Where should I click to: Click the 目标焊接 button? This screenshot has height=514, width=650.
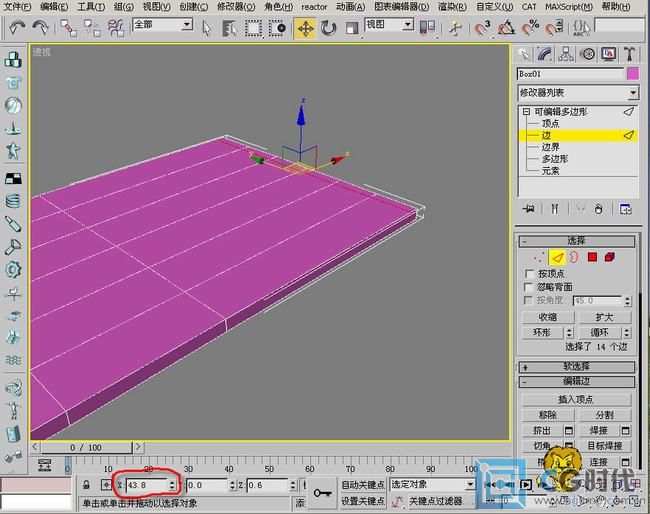(604, 446)
